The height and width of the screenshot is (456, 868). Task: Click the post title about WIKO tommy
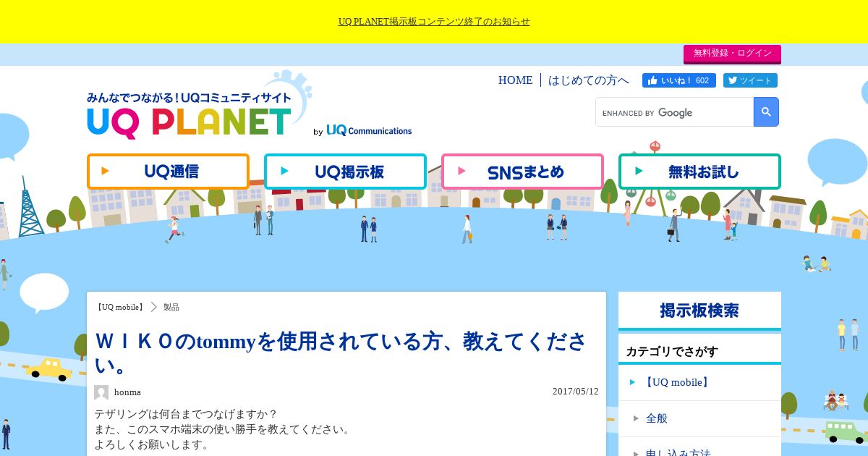tap(340, 352)
